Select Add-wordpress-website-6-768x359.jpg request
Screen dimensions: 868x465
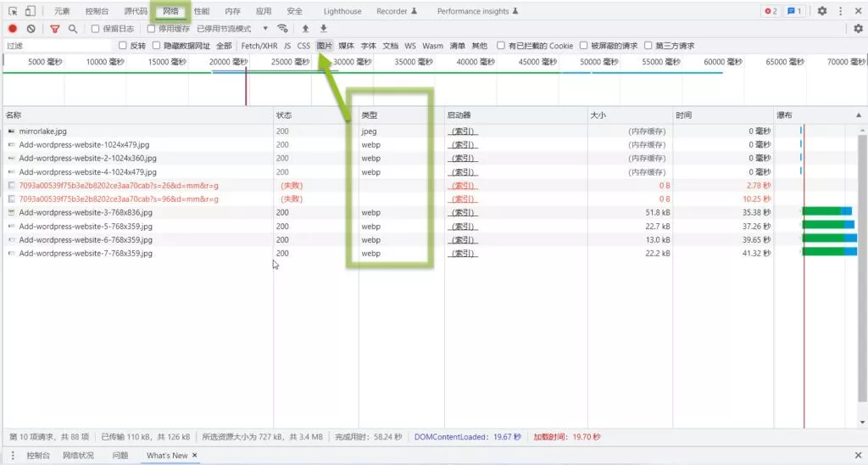(86, 239)
